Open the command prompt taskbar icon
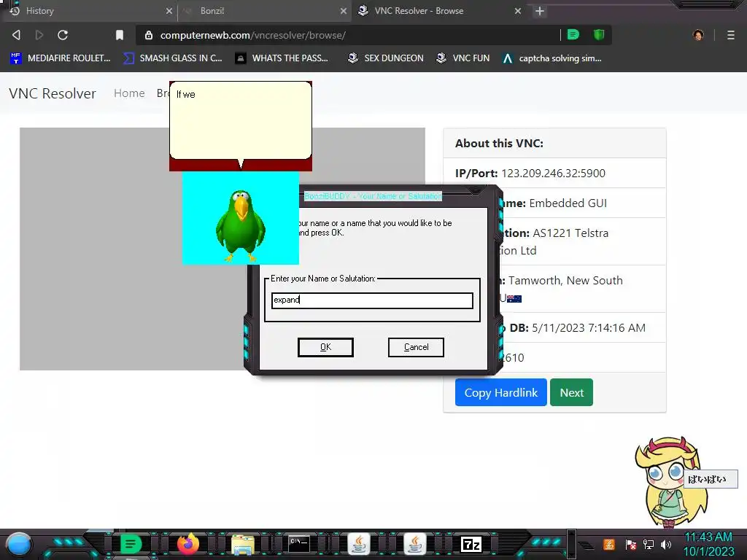The height and width of the screenshot is (560, 747). (299, 544)
